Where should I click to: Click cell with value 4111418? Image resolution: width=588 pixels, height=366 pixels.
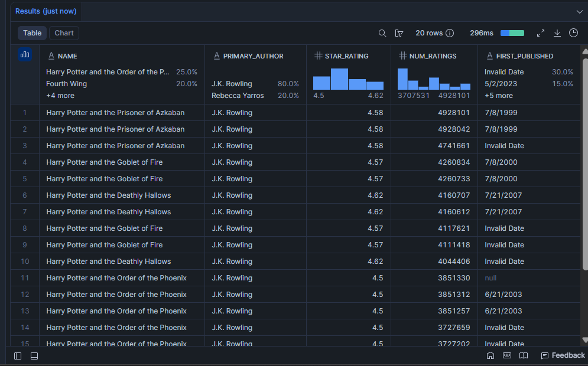click(x=434, y=244)
